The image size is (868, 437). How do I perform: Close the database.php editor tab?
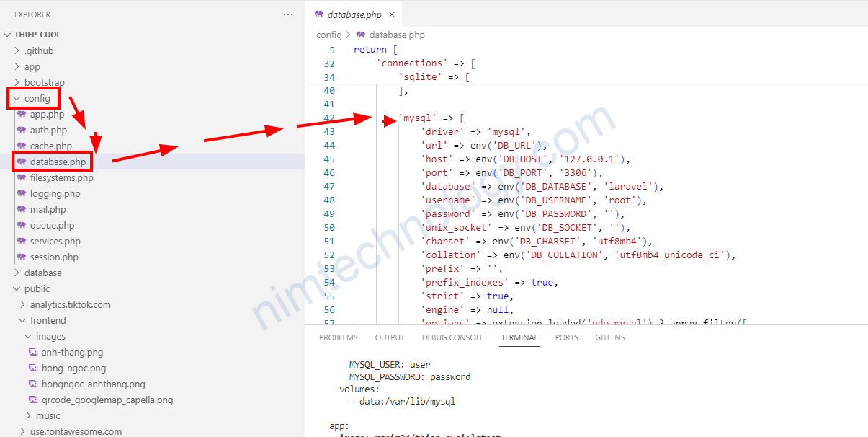pos(392,14)
